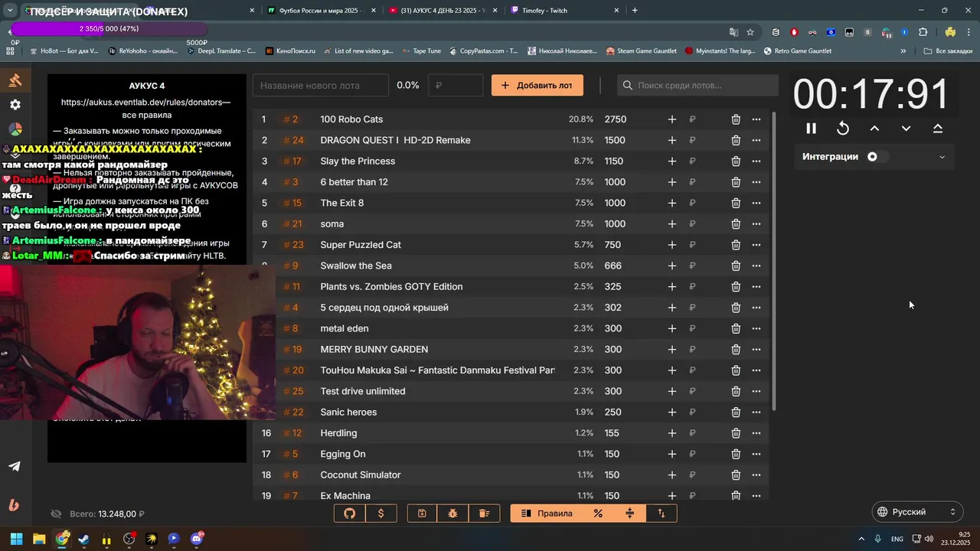Click the Chrome translate page icon
The height and width of the screenshot is (551, 980).
[733, 32]
